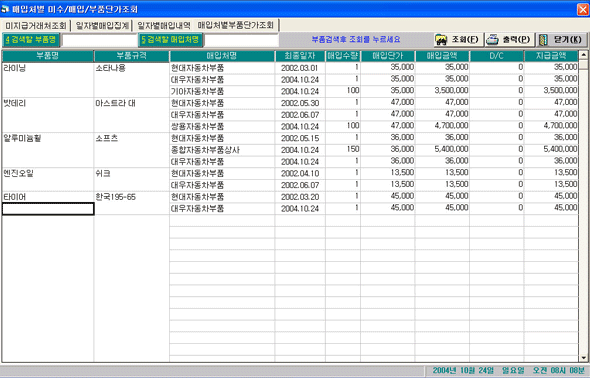Click the empty selected cell below 타이어

(48, 209)
